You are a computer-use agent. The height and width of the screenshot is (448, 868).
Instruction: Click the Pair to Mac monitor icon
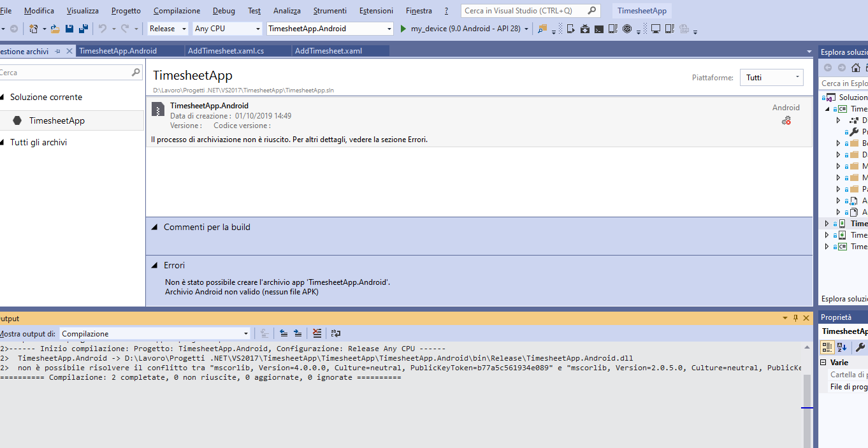coord(655,29)
